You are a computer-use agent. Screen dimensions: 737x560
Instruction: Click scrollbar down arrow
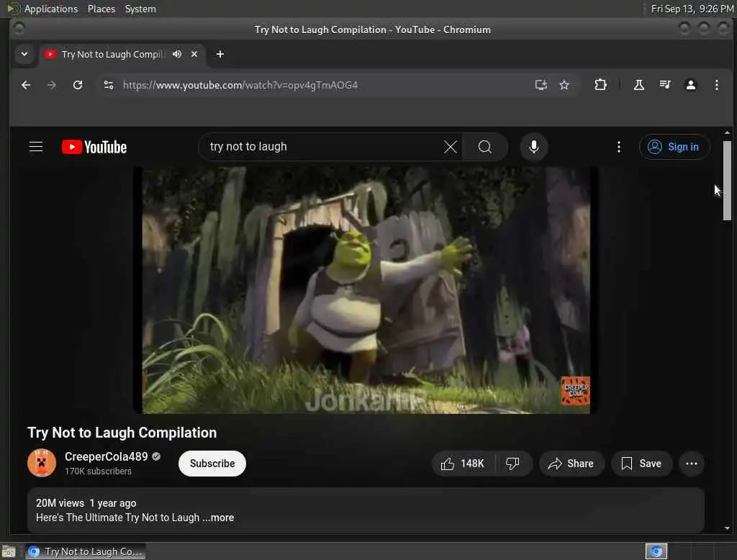727,528
